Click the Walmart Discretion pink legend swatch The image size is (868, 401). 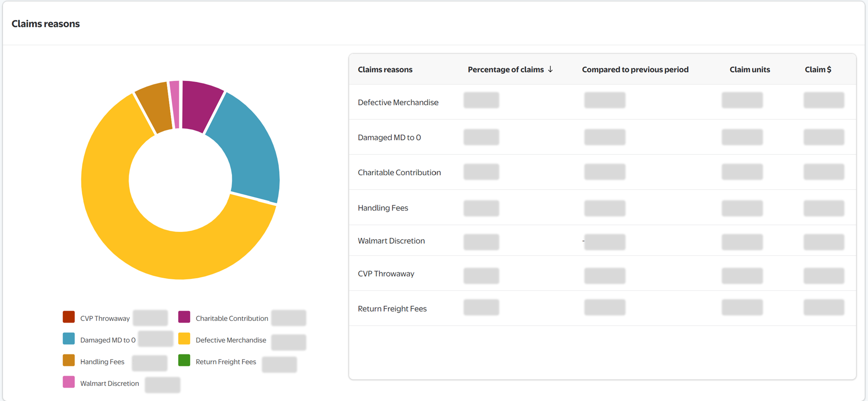point(69,382)
